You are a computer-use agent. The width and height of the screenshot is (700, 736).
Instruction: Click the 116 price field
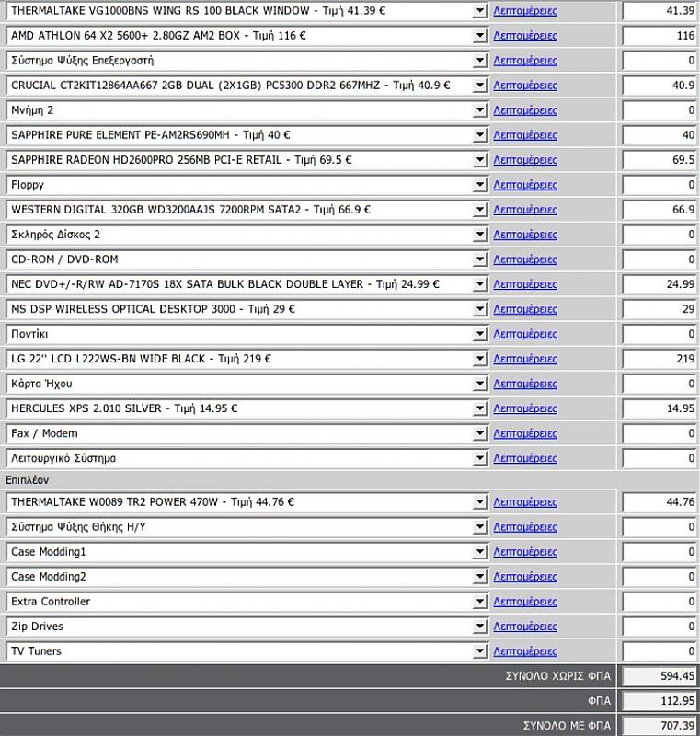(x=660, y=36)
